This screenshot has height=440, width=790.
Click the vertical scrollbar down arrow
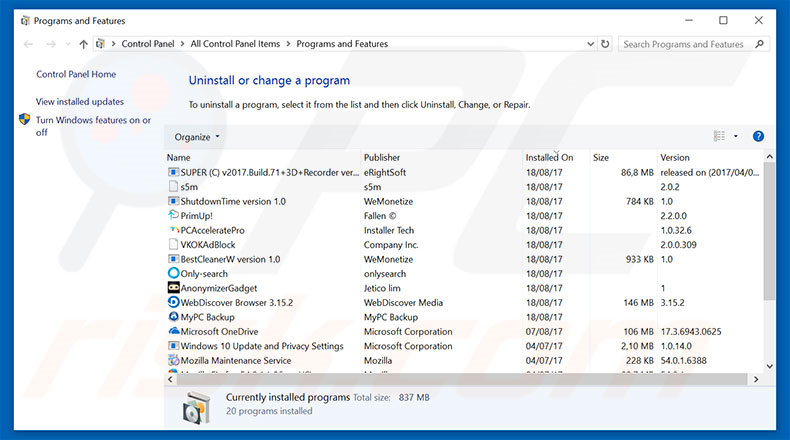[769, 366]
